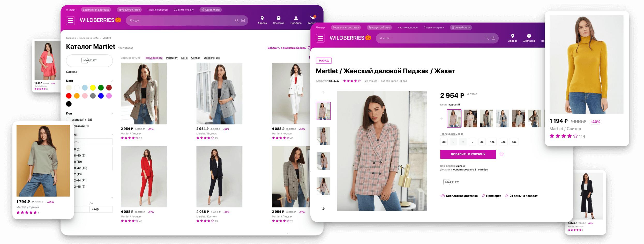644x244 pixels.
Task: Collapse the Цвет filter section
Action: coord(112,81)
